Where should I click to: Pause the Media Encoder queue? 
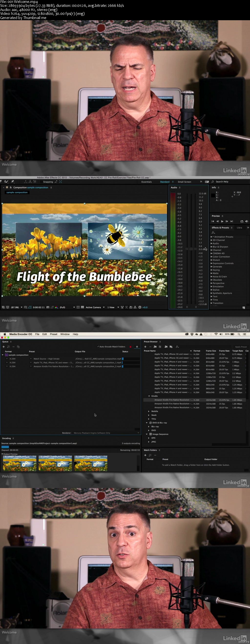(x=137, y=347)
